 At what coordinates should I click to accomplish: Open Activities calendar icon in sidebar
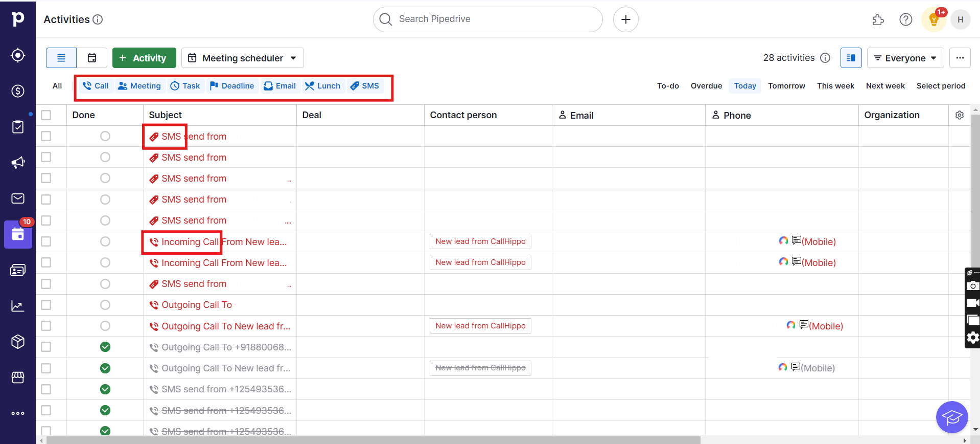pos(18,234)
